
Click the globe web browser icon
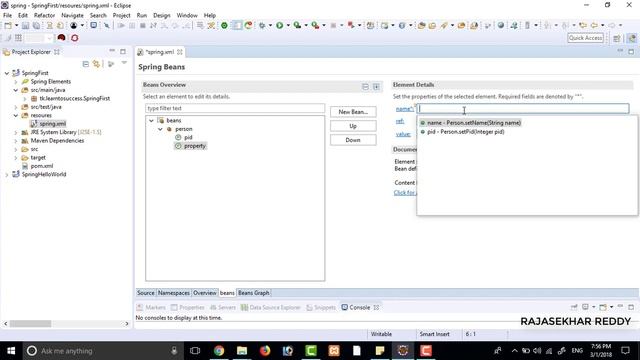(501, 25)
